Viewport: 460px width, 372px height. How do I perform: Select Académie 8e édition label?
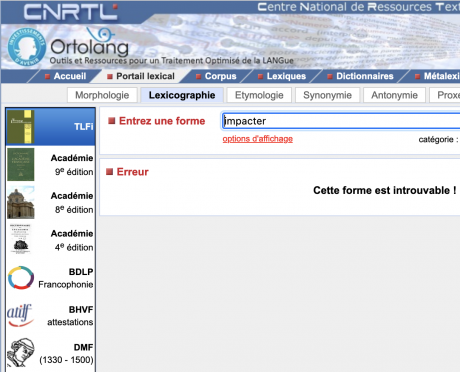coord(72,203)
